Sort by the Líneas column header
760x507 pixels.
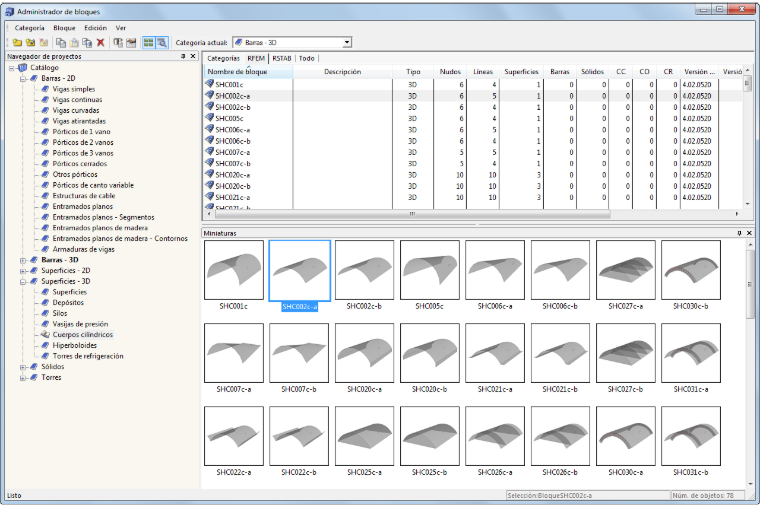tap(483, 72)
